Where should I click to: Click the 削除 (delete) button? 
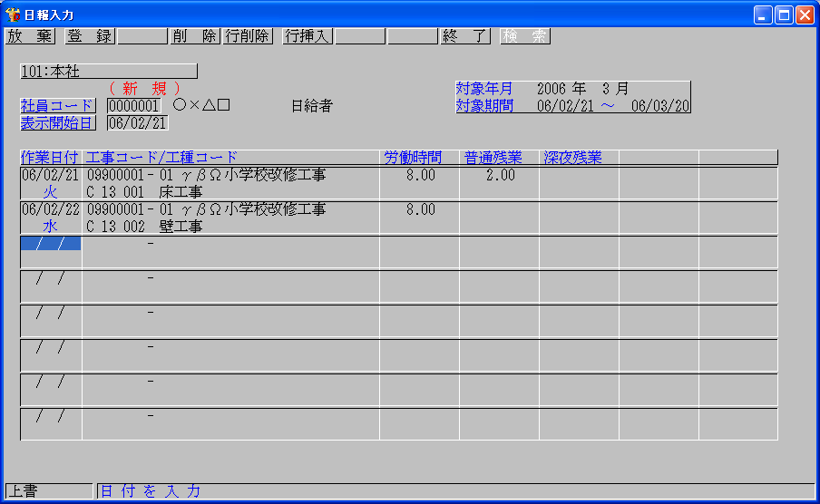click(194, 36)
